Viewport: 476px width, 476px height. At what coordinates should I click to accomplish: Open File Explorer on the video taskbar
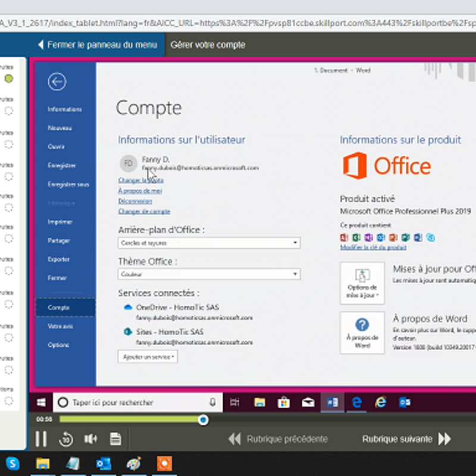click(x=259, y=403)
